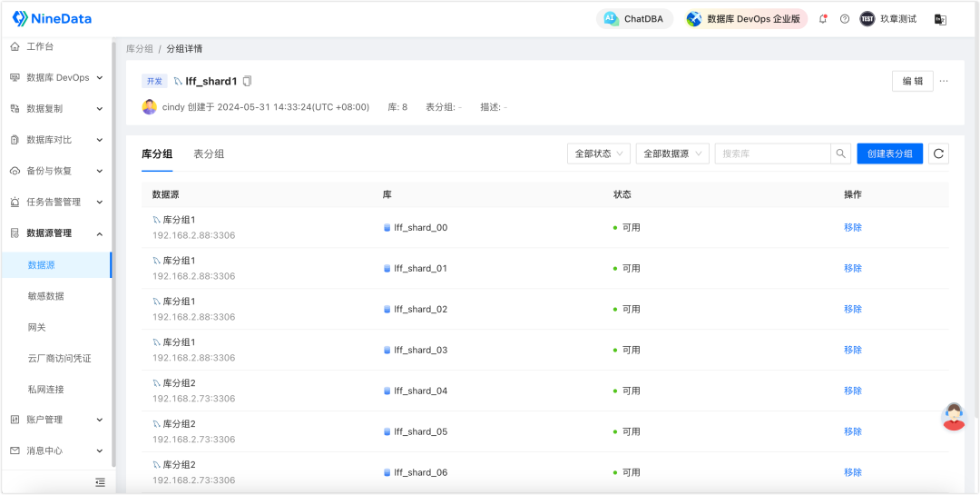The height and width of the screenshot is (495, 980).
Task: Open the 玖章测试 account menu
Action: tap(888, 19)
